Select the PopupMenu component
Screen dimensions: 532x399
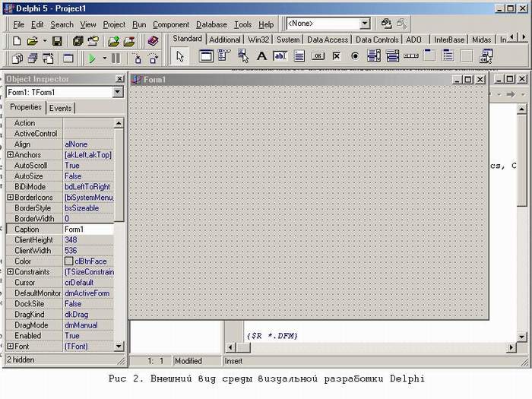(x=243, y=55)
